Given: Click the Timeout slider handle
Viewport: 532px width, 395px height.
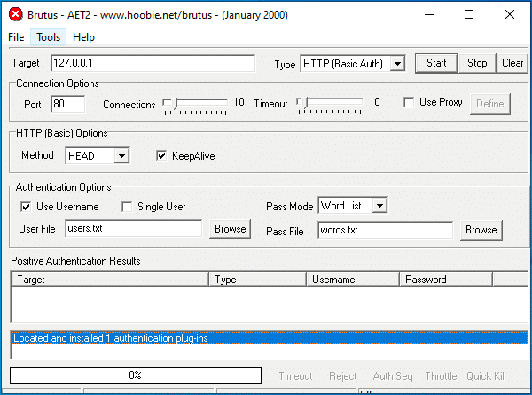Looking at the screenshot, I should (306, 103).
